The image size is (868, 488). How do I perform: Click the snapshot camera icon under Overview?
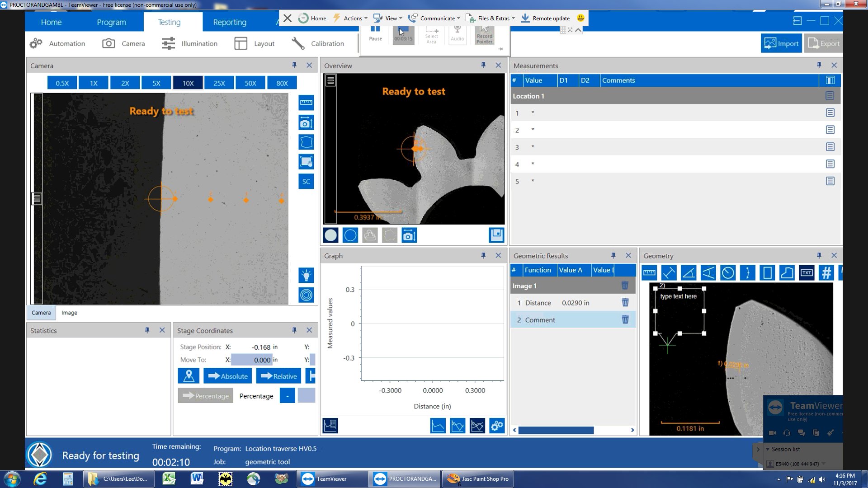(409, 235)
